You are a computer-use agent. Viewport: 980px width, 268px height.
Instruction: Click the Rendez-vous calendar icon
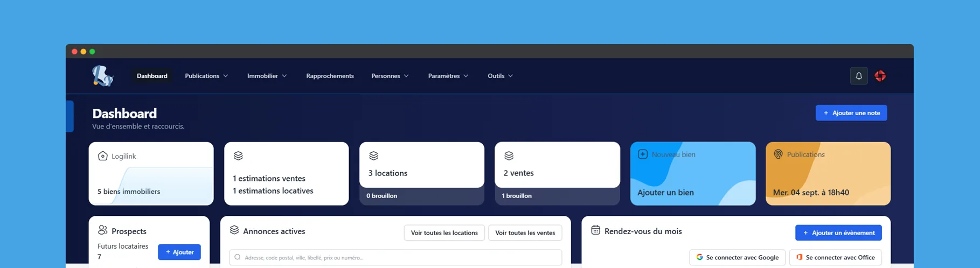click(x=595, y=230)
